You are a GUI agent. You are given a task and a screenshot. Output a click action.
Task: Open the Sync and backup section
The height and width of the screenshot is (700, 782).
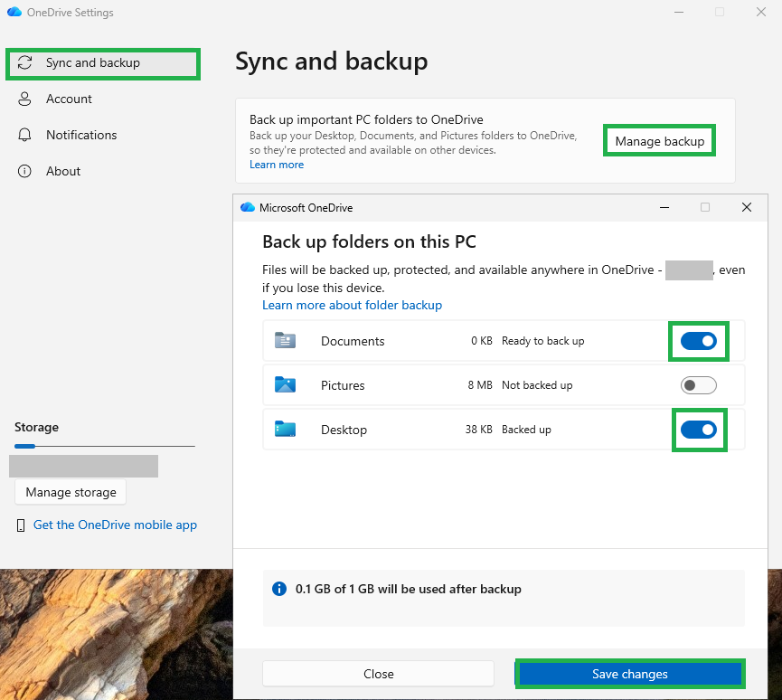(x=103, y=63)
